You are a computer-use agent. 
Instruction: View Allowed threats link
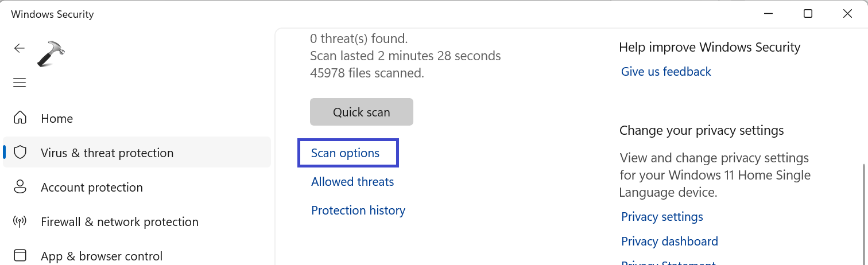point(352,182)
